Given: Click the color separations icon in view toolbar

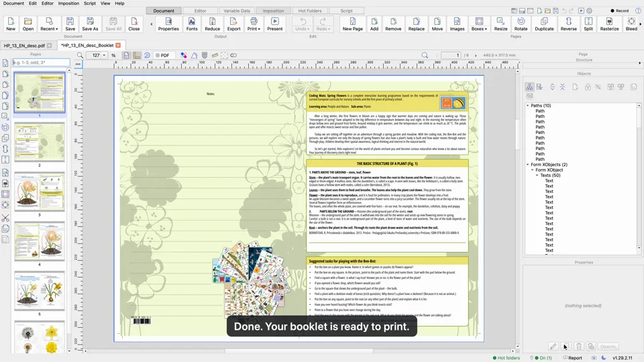Looking at the screenshot, I should (x=184, y=55).
